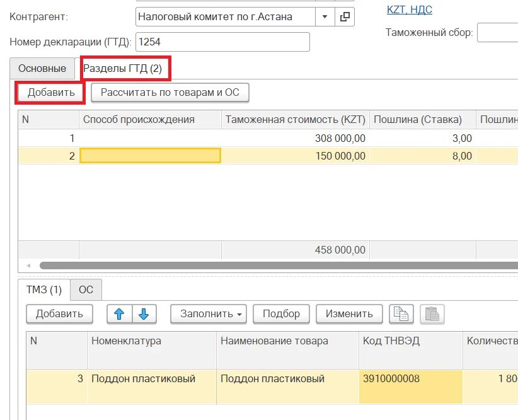
Task: Click the horizontal scrollbar of the sections table
Action: (x=279, y=265)
